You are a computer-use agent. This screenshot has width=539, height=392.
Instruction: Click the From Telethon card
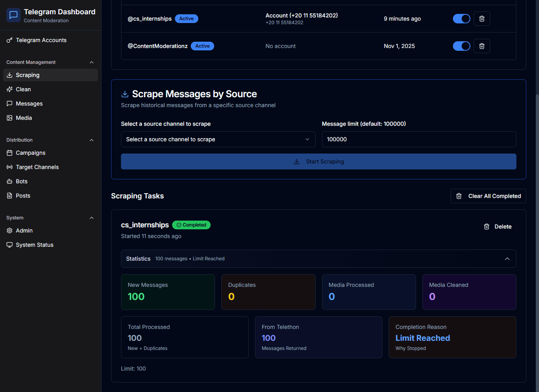point(318,337)
